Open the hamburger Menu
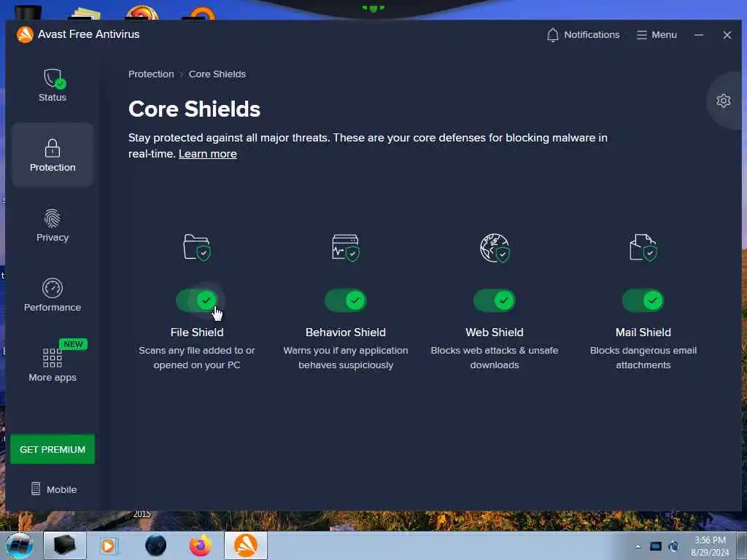The height and width of the screenshot is (560, 747). point(657,35)
